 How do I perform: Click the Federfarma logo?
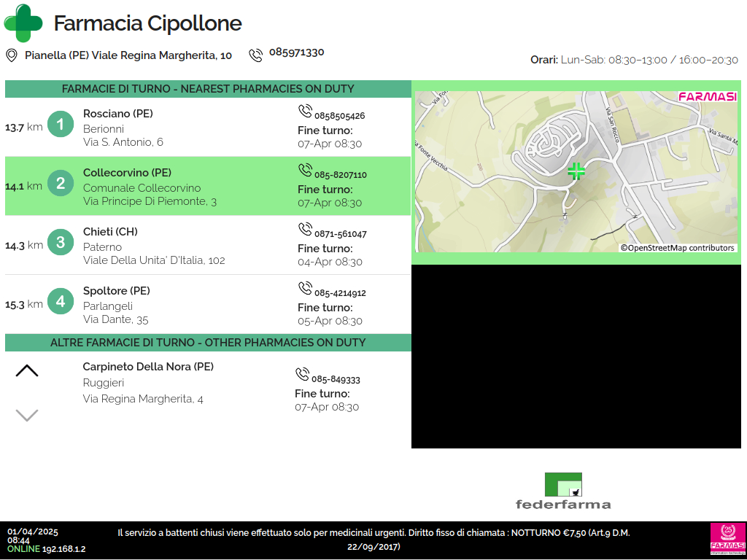point(563,491)
